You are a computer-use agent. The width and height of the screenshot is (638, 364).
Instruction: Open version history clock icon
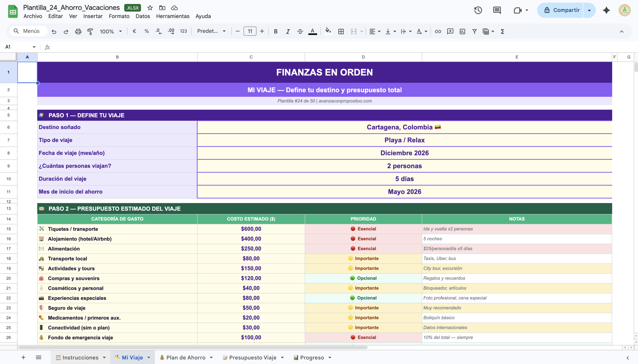click(478, 10)
